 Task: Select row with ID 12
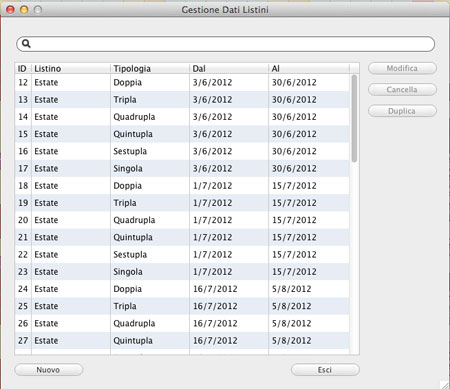[182, 82]
